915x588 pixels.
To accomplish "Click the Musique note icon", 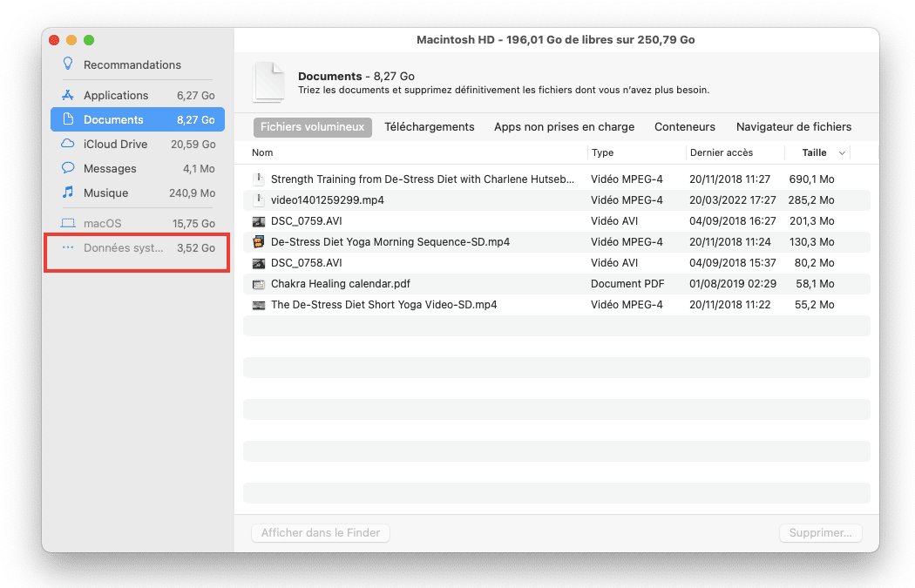I will pos(68,193).
